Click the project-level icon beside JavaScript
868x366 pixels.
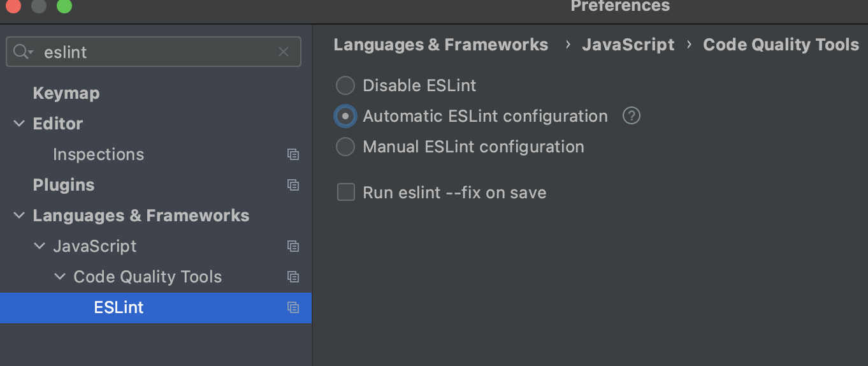(293, 246)
